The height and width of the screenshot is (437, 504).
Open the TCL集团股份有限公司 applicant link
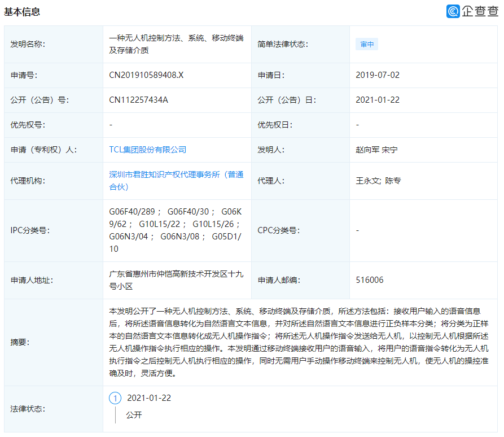point(147,150)
